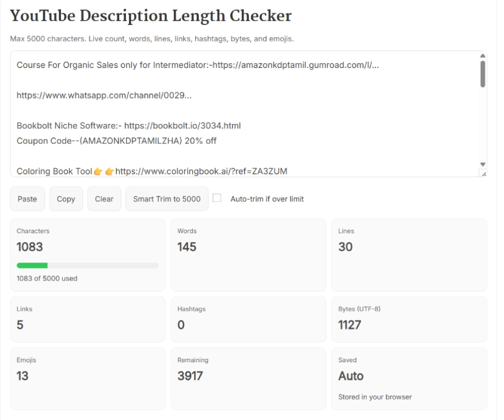Click the textarea scrollbar thumb
504x420 pixels.
click(x=483, y=74)
